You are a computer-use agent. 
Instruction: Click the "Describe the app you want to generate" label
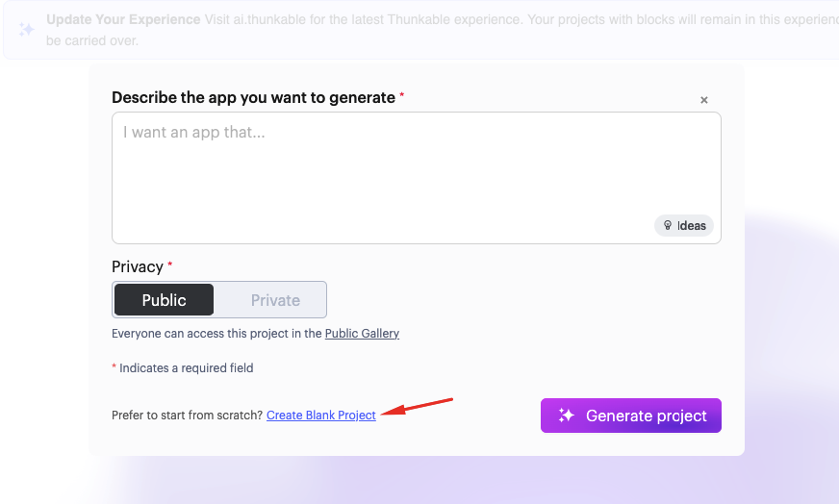tap(253, 97)
